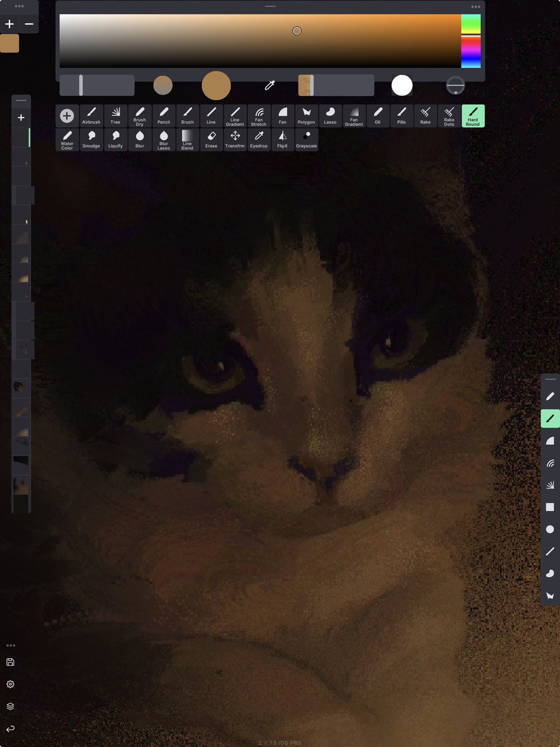Select the circle shape in the right toolbar

coord(550,530)
